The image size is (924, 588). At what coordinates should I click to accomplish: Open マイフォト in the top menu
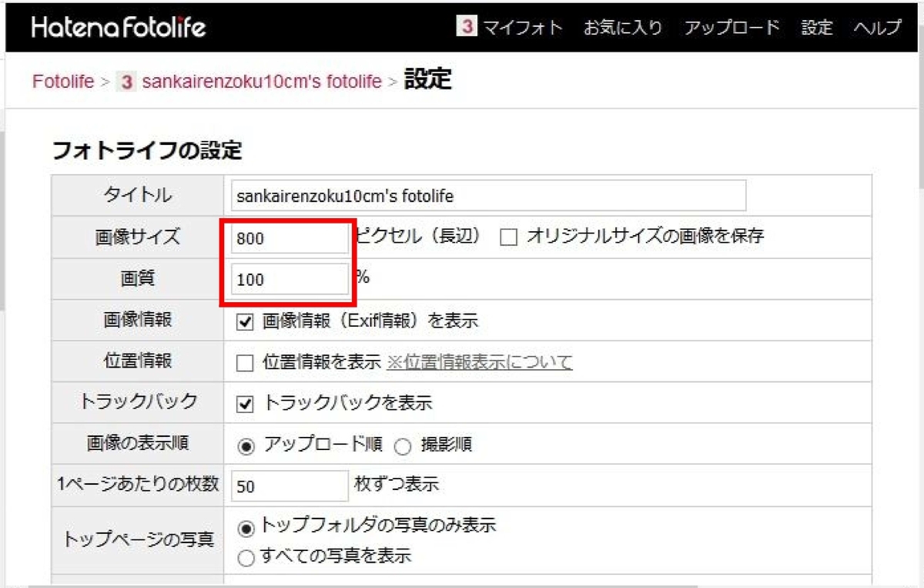(523, 28)
